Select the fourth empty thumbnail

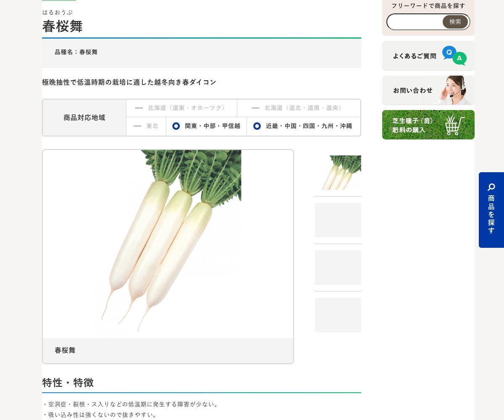click(x=338, y=315)
